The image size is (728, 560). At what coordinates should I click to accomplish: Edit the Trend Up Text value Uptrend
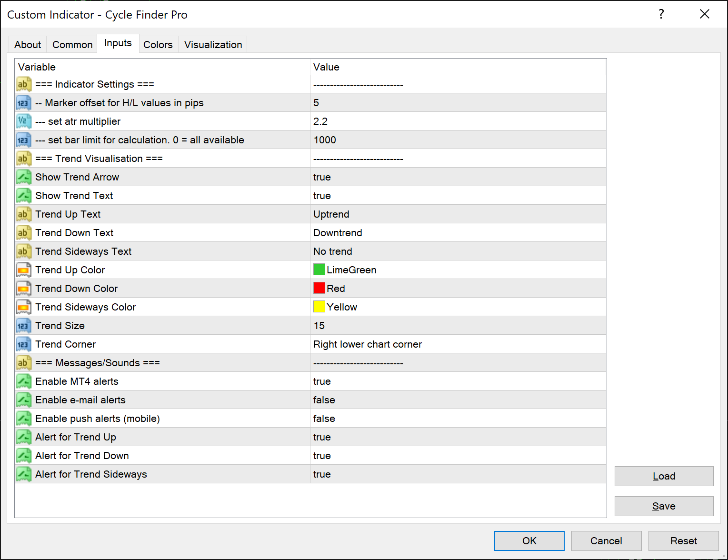point(458,214)
